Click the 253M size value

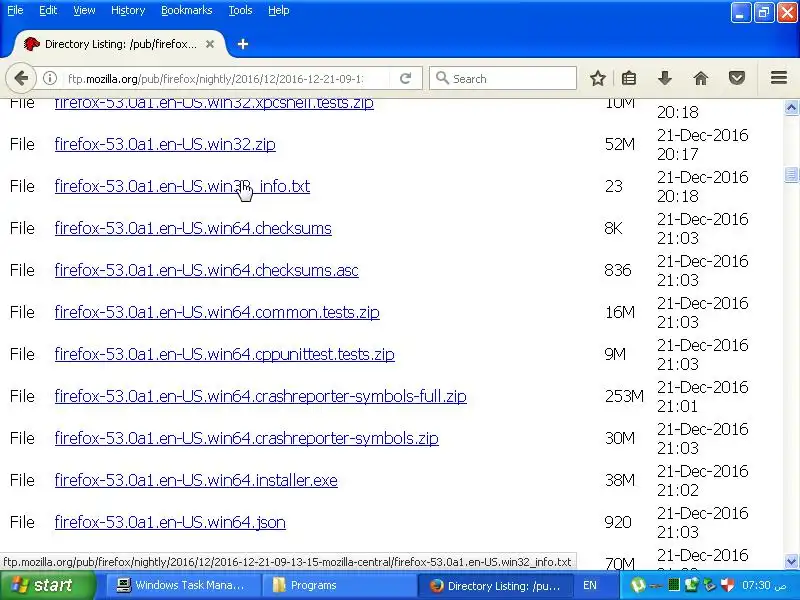point(624,396)
